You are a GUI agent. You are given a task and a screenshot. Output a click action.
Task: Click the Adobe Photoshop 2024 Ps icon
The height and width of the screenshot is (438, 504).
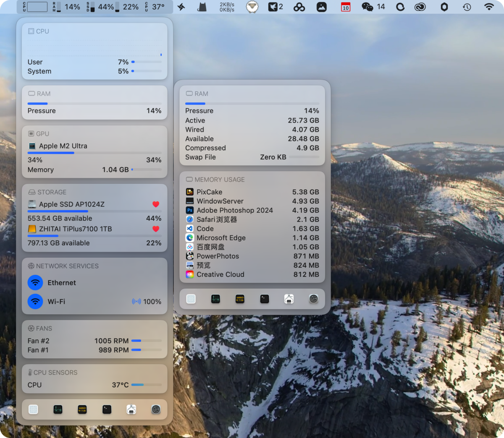point(190,211)
